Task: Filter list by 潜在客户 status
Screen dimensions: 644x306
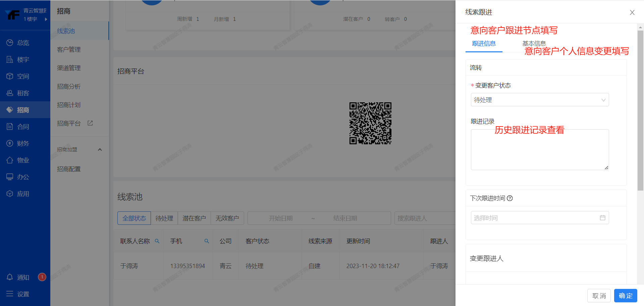Action: (194, 218)
